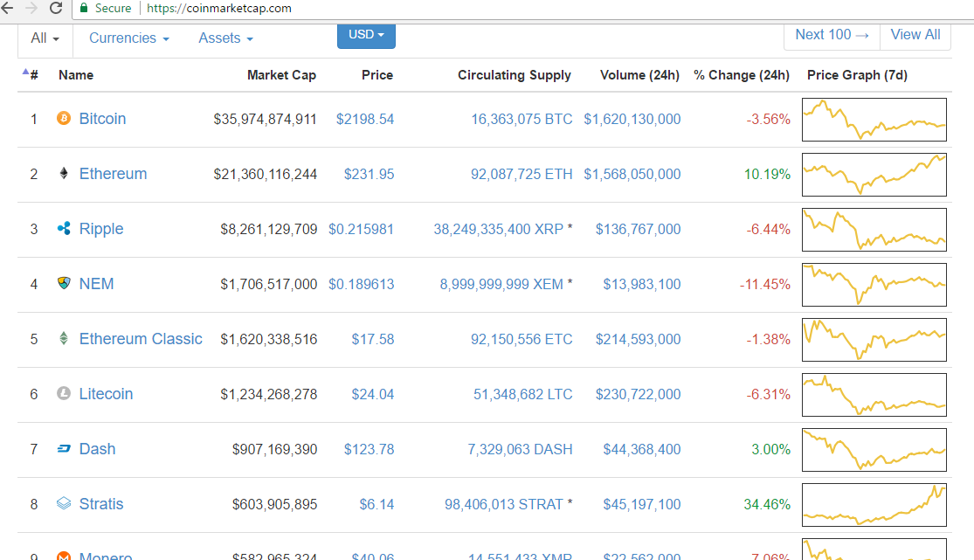Open the USD currency dropdown
Viewport: 974px width, 560px height.
366,35
